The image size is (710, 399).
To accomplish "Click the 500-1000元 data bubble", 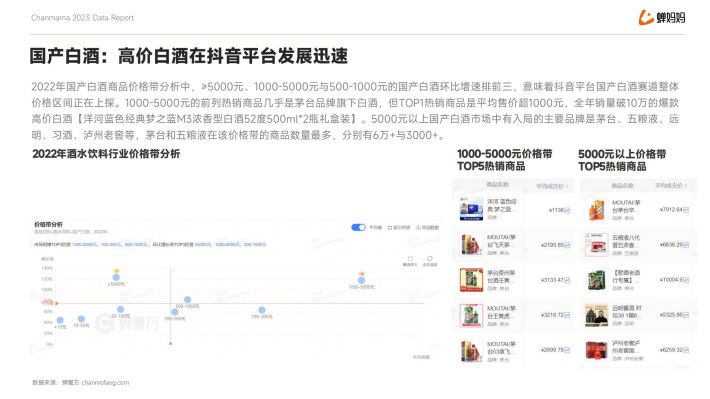I will pos(187,299).
